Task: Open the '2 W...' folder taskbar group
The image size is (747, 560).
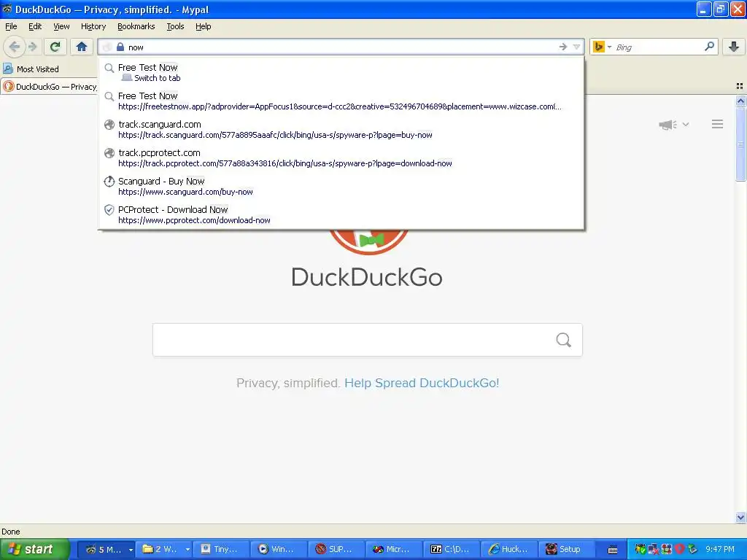Action: click(164, 549)
